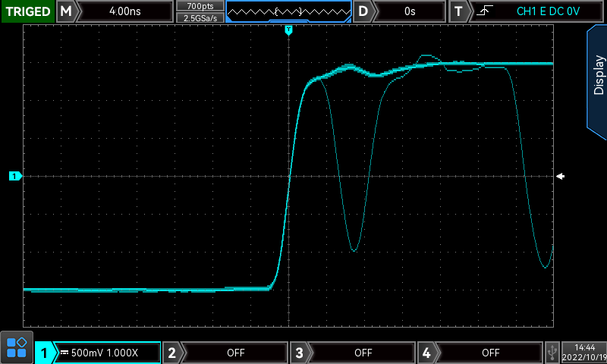Viewport: 607px width, 364px height.
Task: Open the home menu grid icon
Action: [16, 348]
